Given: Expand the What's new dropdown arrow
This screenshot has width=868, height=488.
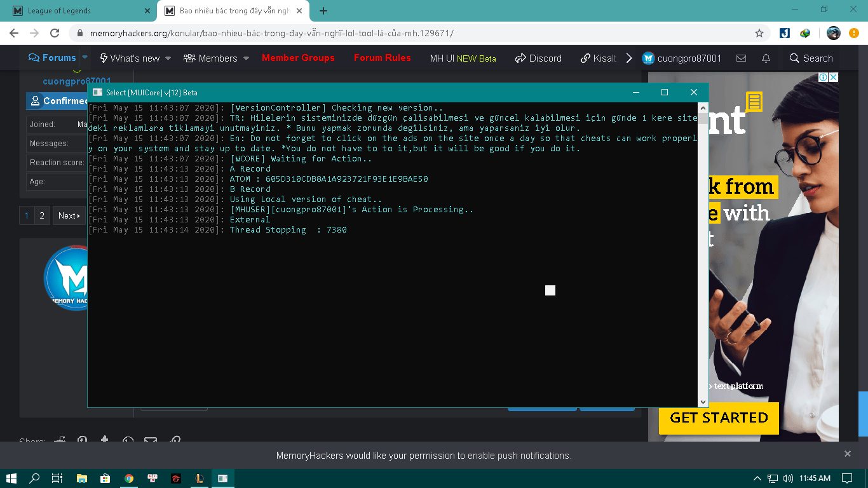Looking at the screenshot, I should (x=168, y=58).
